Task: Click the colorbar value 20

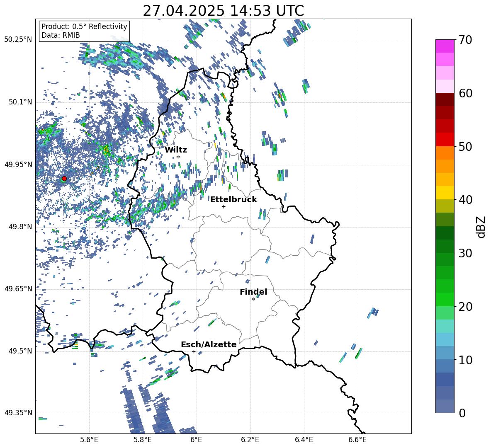Action: 465,307
